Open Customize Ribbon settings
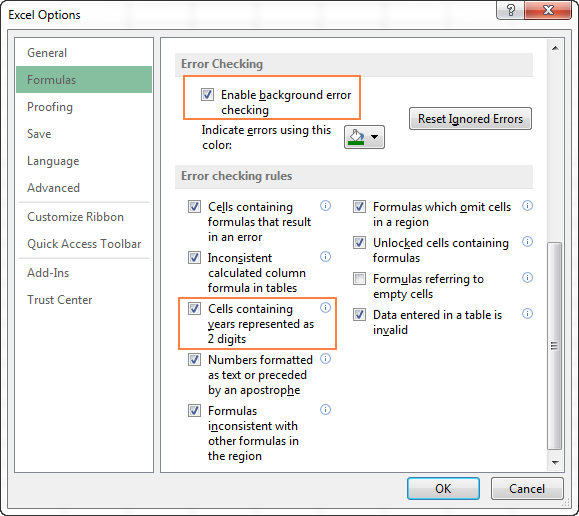Screen dimensions: 579x516 (x=84, y=217)
